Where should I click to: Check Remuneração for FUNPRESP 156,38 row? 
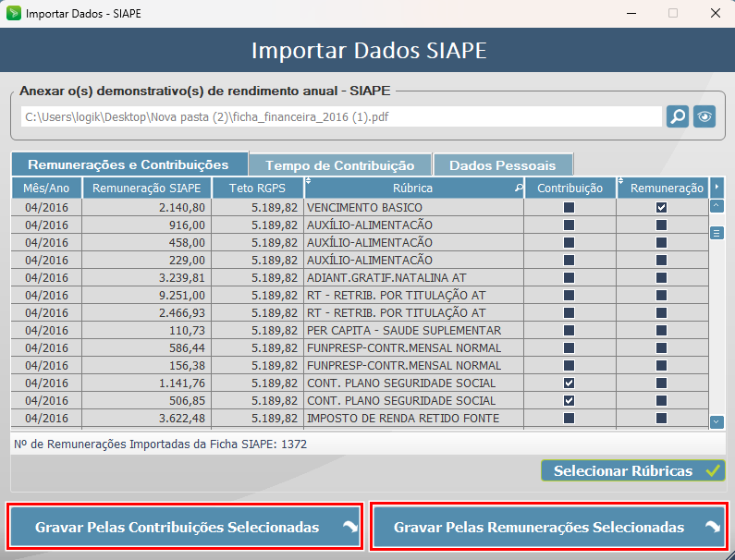661,366
